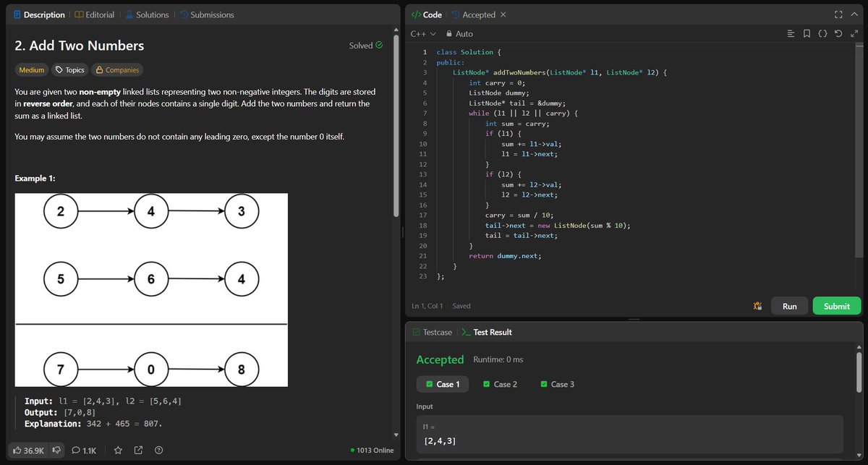Maximize the code editor panel icon
868x465 pixels.
838,14
